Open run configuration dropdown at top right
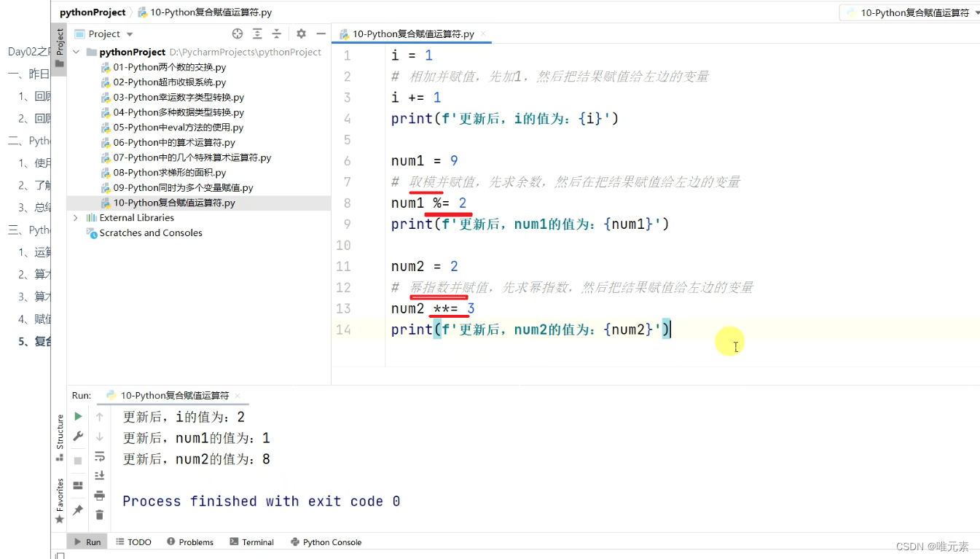 tap(909, 12)
